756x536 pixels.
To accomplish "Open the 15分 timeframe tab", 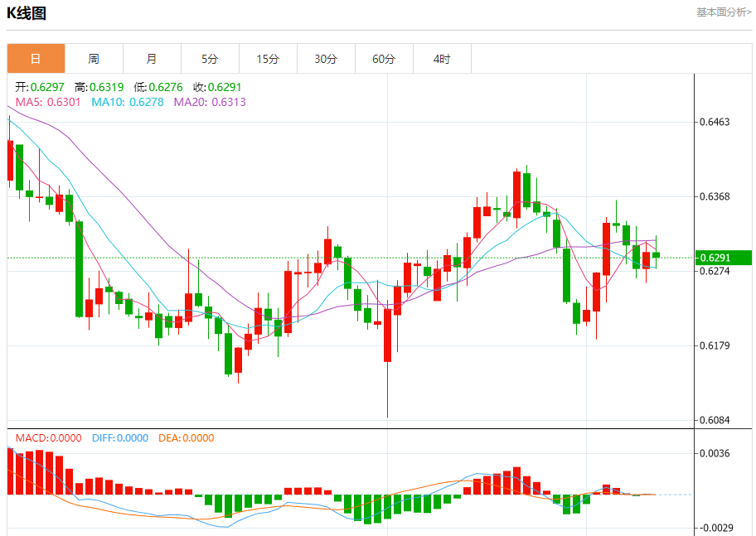I will pos(268,59).
